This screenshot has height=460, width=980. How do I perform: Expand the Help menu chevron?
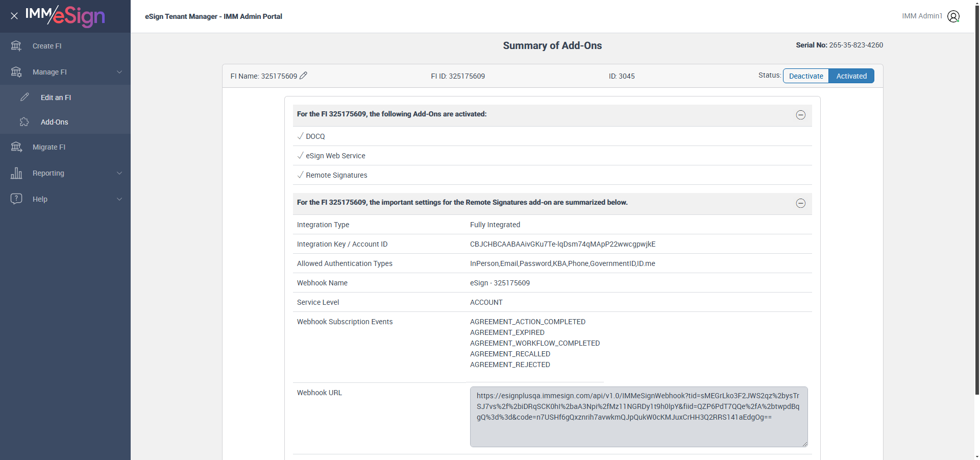point(119,199)
